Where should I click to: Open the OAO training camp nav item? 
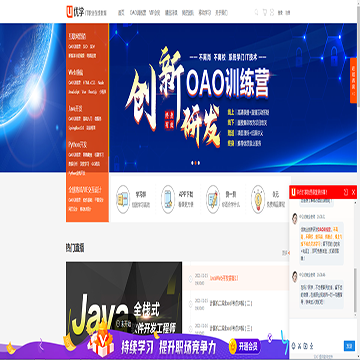click(138, 13)
